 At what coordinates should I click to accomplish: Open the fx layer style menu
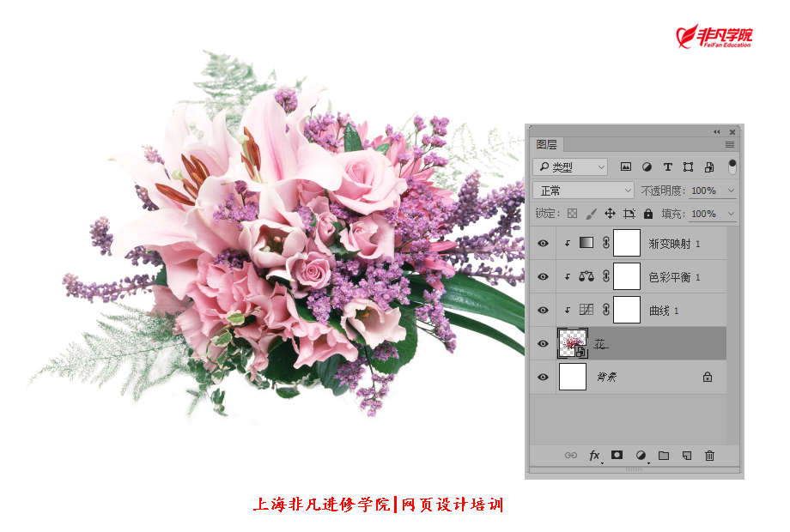point(594,455)
